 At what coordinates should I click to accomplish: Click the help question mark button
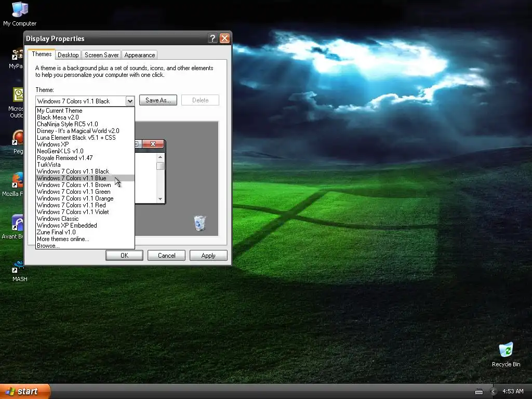pyautogui.click(x=212, y=38)
